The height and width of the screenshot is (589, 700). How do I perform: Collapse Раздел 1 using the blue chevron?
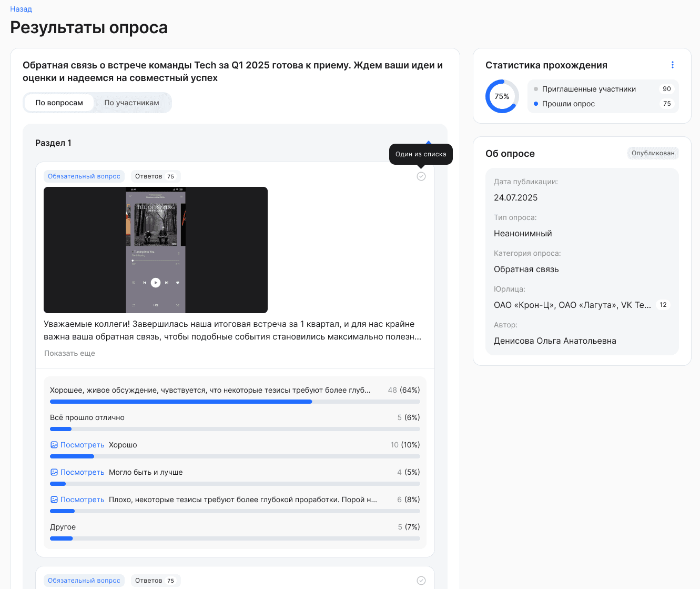click(x=429, y=143)
